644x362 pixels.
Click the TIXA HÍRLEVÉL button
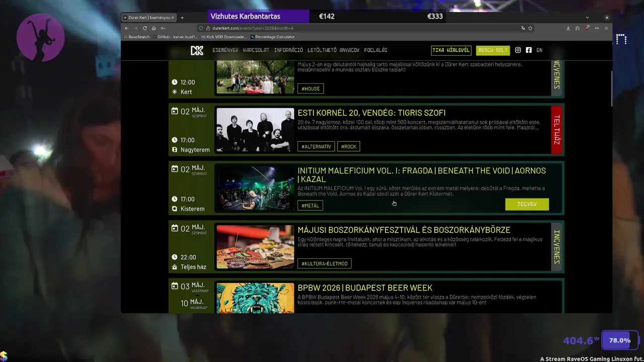pos(451,50)
